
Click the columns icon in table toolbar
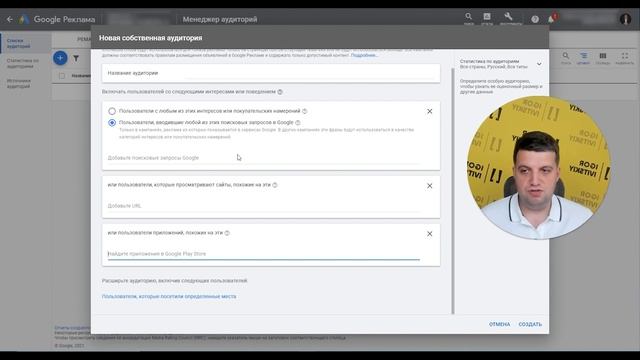coord(602,56)
